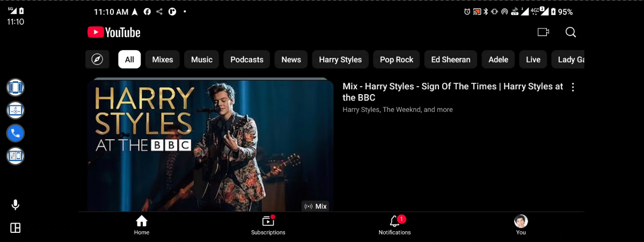Choose the Pop Rock chip
Viewport: 644px width, 242px height.
tap(397, 59)
